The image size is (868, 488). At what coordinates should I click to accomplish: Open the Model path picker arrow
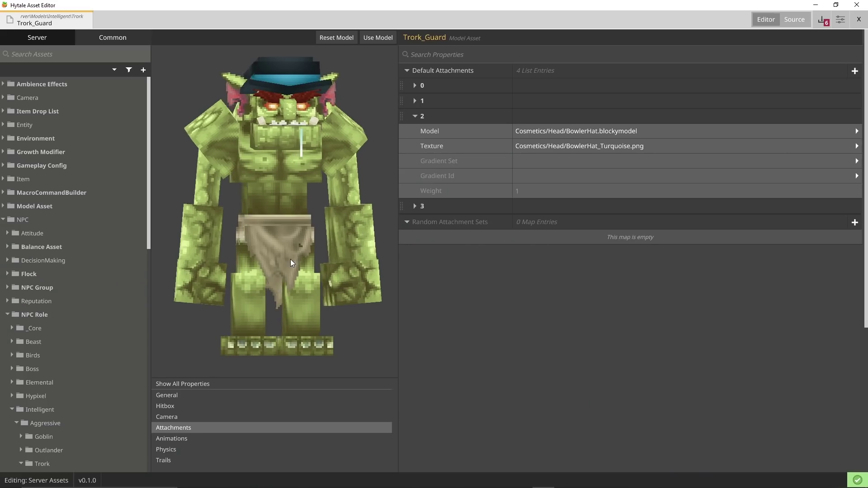click(857, 131)
